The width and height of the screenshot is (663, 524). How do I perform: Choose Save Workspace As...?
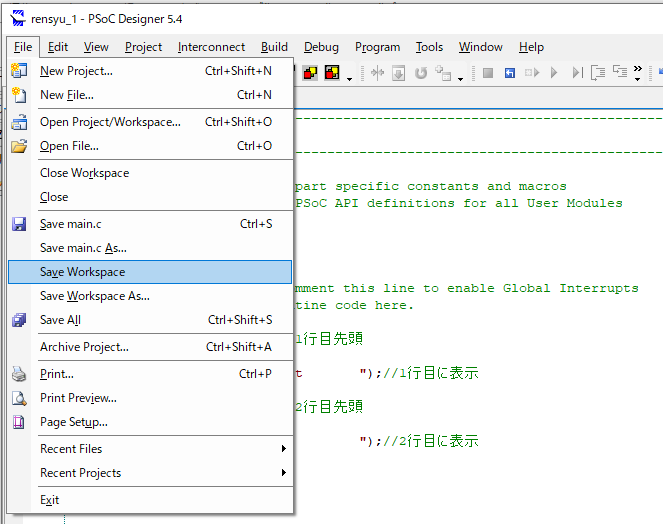pos(150,296)
